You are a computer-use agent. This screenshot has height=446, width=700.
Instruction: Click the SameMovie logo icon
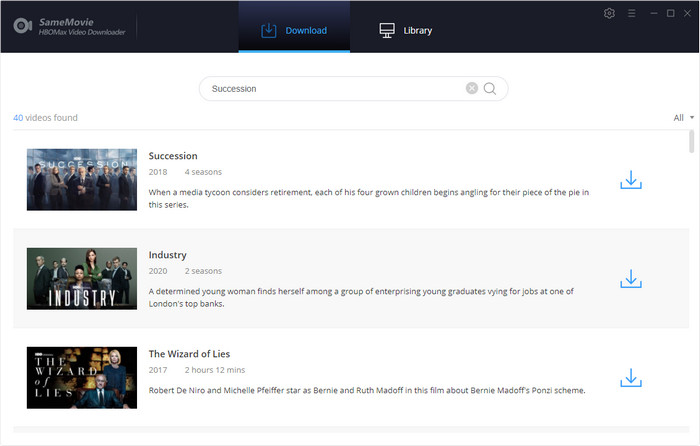23,26
